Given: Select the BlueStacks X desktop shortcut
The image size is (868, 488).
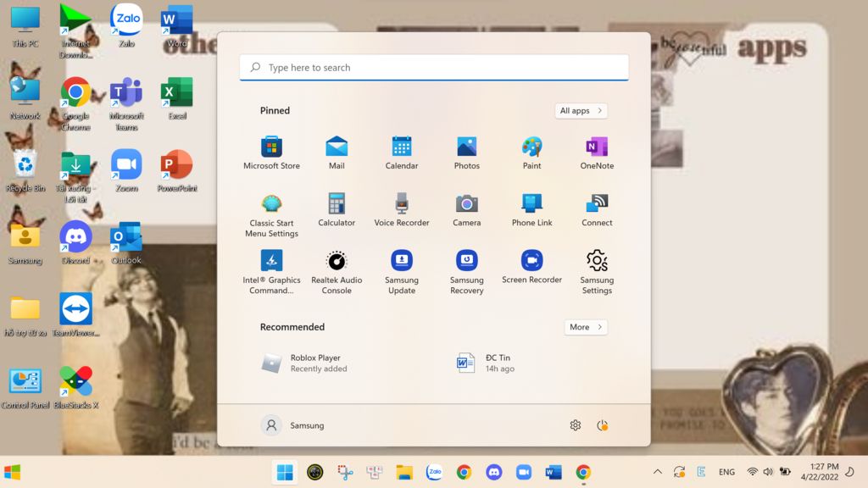Looking at the screenshot, I should (x=75, y=387).
